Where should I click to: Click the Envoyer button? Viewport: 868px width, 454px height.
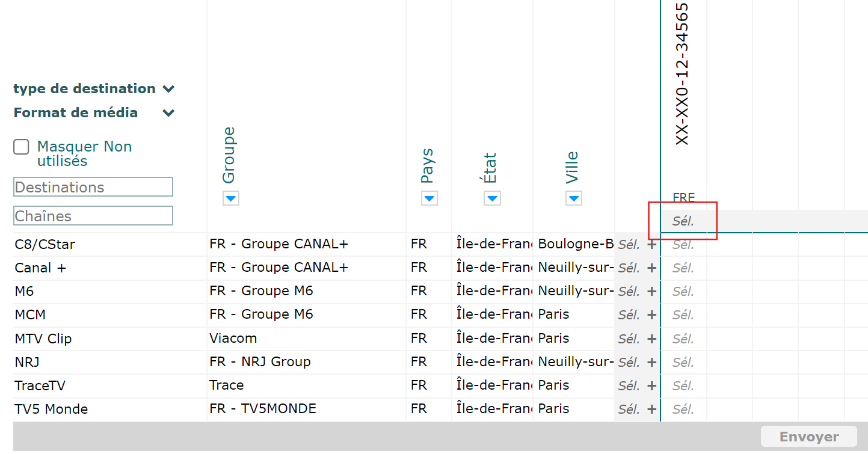(x=808, y=437)
